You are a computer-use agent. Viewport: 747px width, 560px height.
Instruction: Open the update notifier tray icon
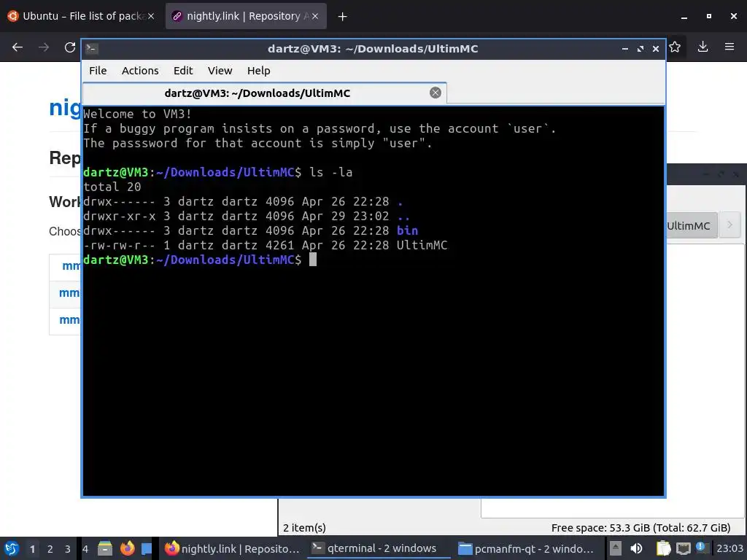(x=701, y=548)
